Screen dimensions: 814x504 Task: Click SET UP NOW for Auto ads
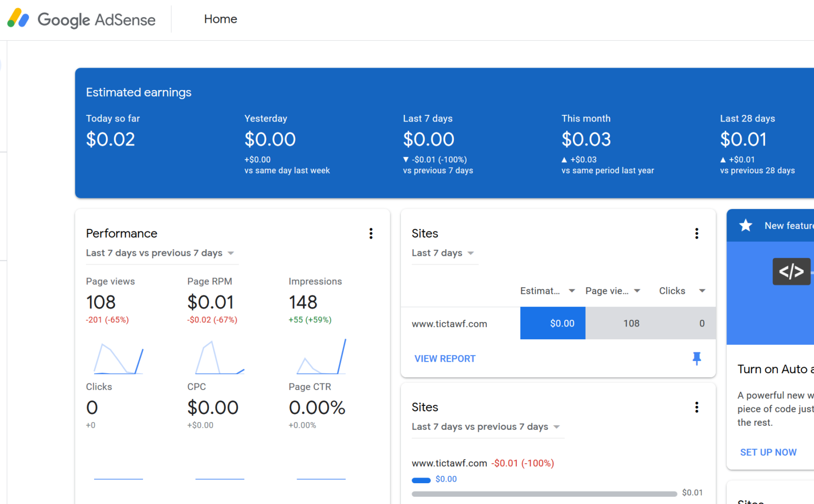click(x=768, y=452)
